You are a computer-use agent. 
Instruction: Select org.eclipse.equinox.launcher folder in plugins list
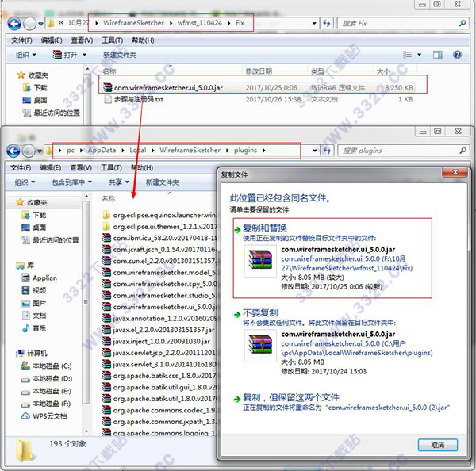coord(159,215)
